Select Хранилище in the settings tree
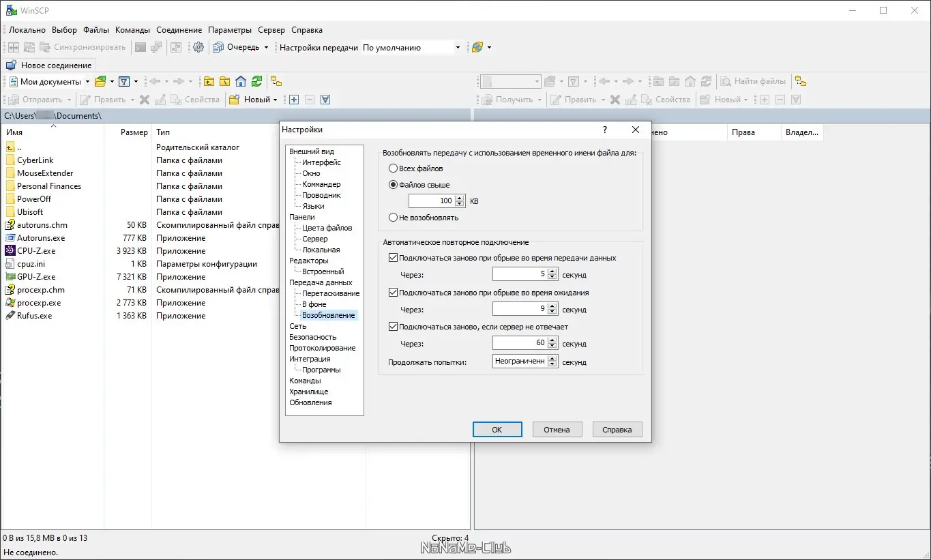This screenshot has width=931, height=560. coord(309,392)
